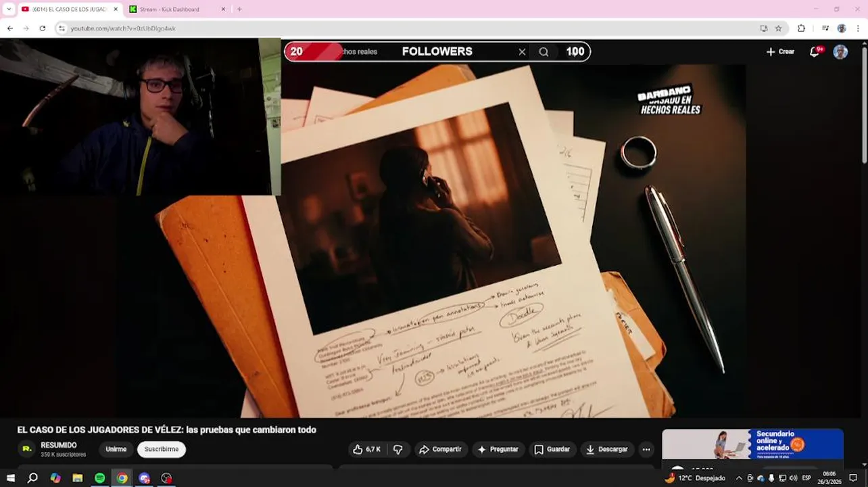Switch to Chrome in the taskbar
Screen dimensions: 868x487
[x=122, y=478]
